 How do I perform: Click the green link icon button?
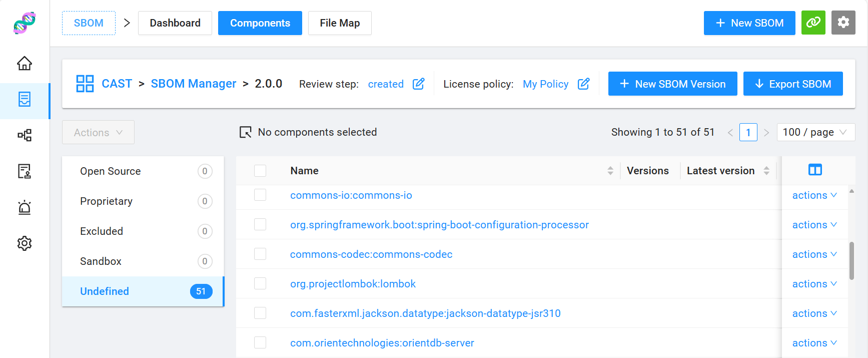click(813, 23)
